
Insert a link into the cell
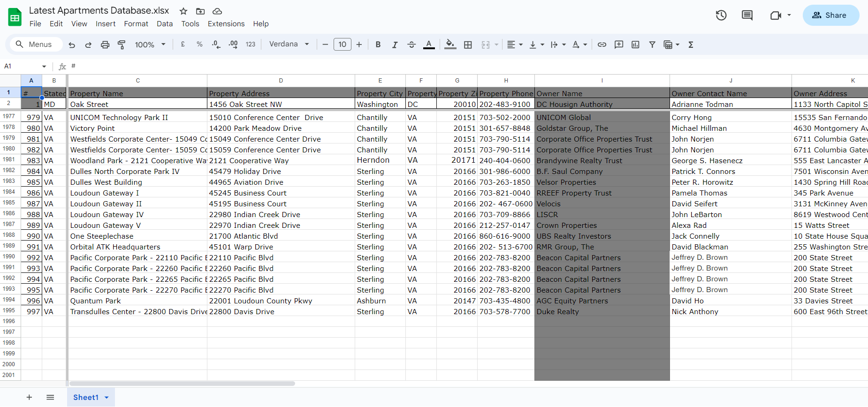pos(602,45)
